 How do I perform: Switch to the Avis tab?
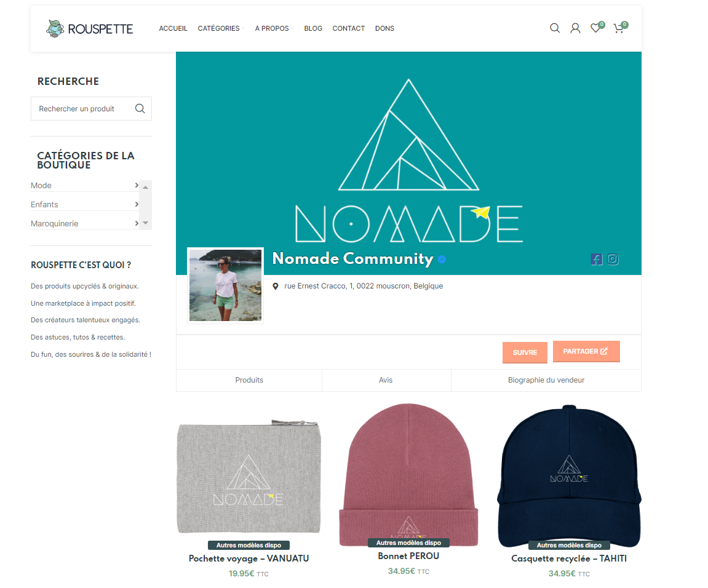(386, 380)
